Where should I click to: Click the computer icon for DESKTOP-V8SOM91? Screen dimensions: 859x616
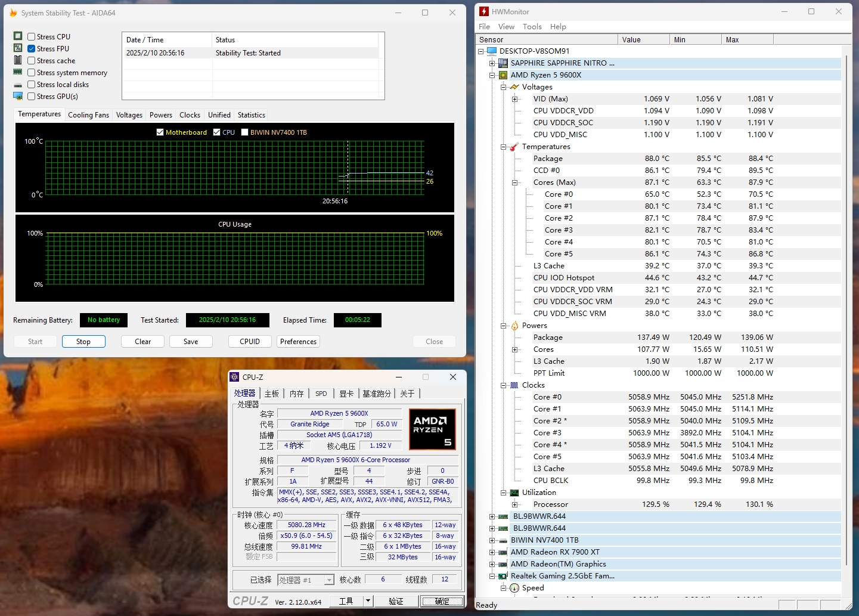click(492, 51)
